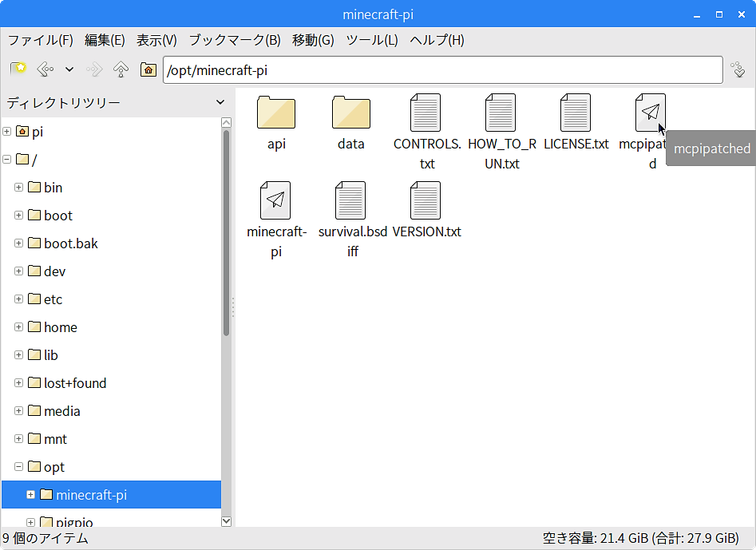The width and height of the screenshot is (756, 550).
Task: Select the data folder icon
Action: coord(351,113)
